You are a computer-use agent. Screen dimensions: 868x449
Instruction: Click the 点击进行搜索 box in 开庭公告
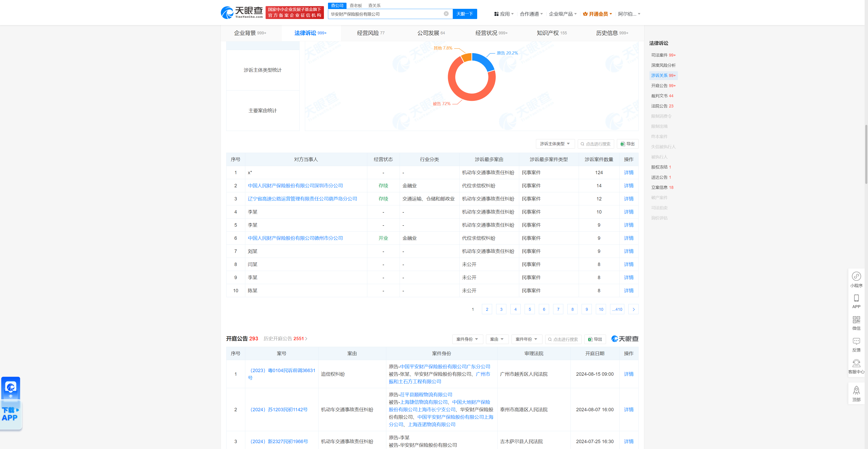point(563,339)
